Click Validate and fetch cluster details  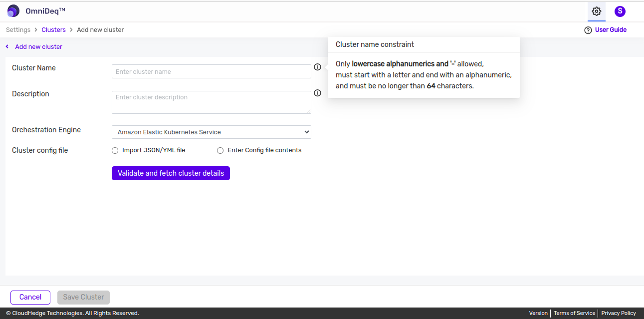[x=171, y=173]
